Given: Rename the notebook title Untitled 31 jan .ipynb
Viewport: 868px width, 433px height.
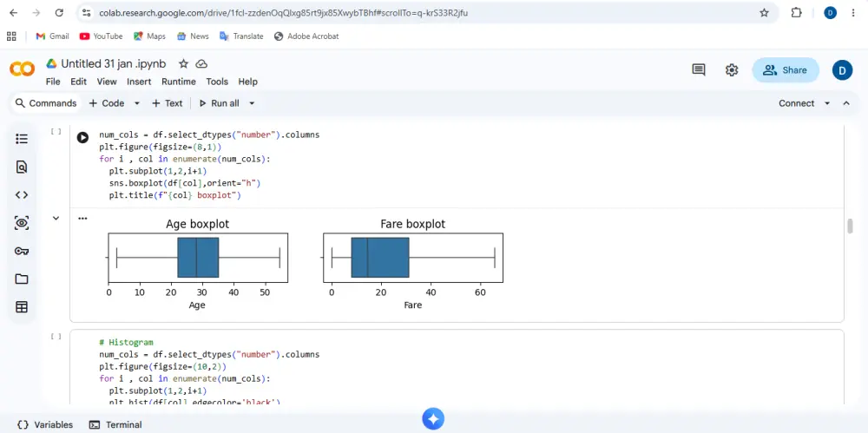Looking at the screenshot, I should pyautogui.click(x=114, y=63).
